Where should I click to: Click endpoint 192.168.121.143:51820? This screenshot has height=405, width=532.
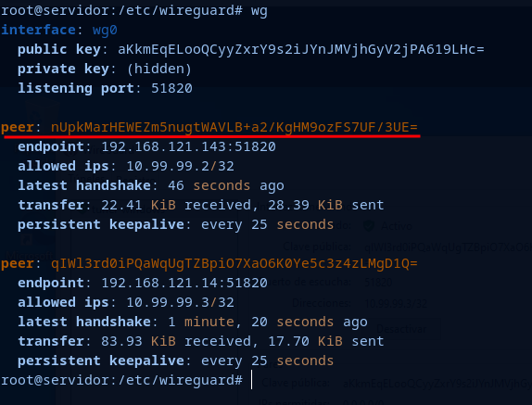189,146
